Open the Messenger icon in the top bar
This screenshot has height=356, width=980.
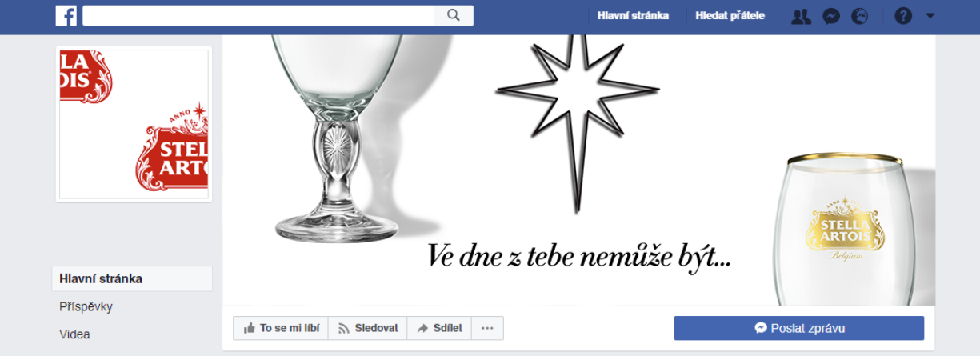click(x=831, y=16)
